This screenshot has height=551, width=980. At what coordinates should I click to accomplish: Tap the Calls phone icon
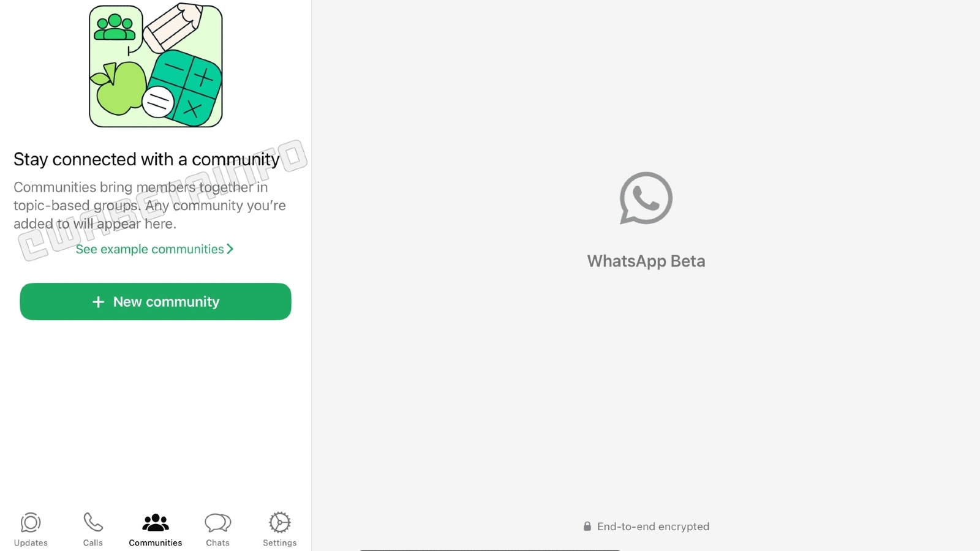[x=93, y=522]
